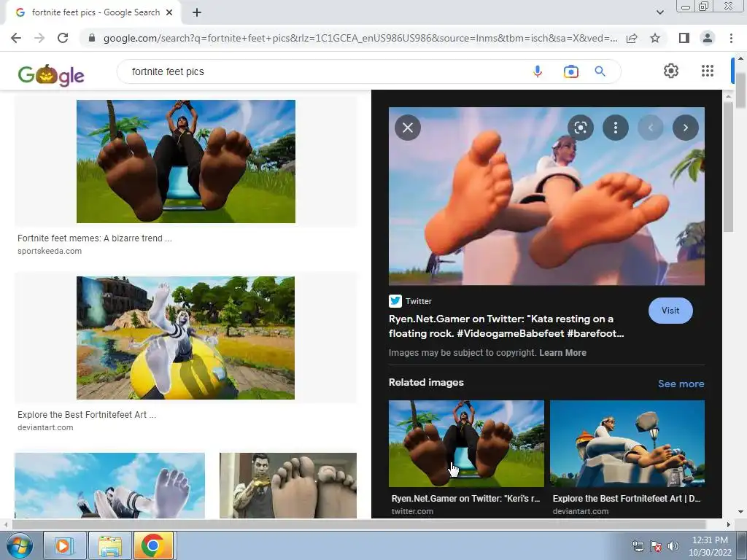Reload the current page

coord(63,38)
